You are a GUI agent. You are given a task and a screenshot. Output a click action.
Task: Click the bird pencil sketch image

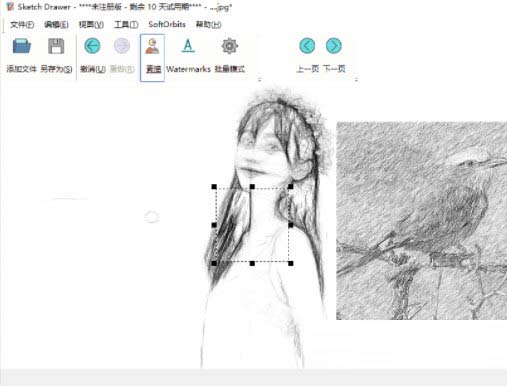tap(421, 221)
